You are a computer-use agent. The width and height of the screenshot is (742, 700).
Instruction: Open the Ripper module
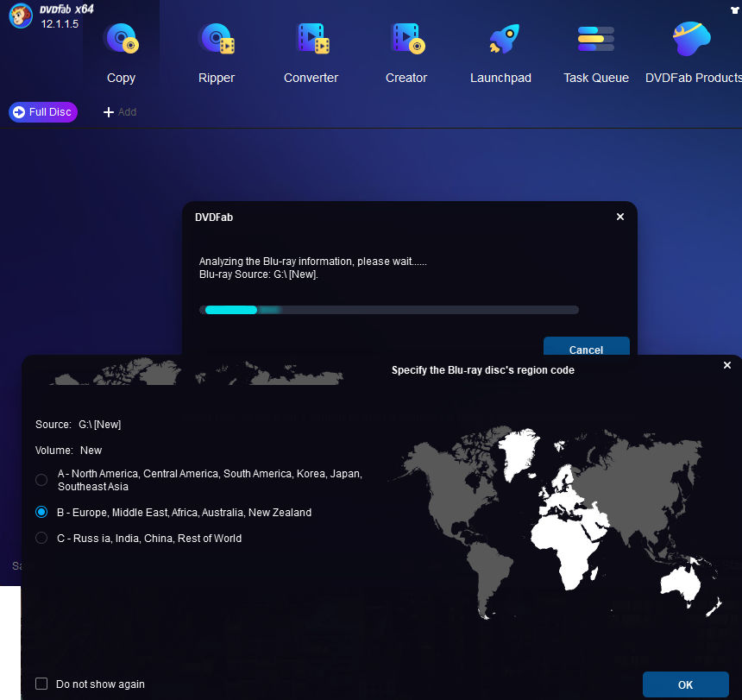tap(217, 53)
